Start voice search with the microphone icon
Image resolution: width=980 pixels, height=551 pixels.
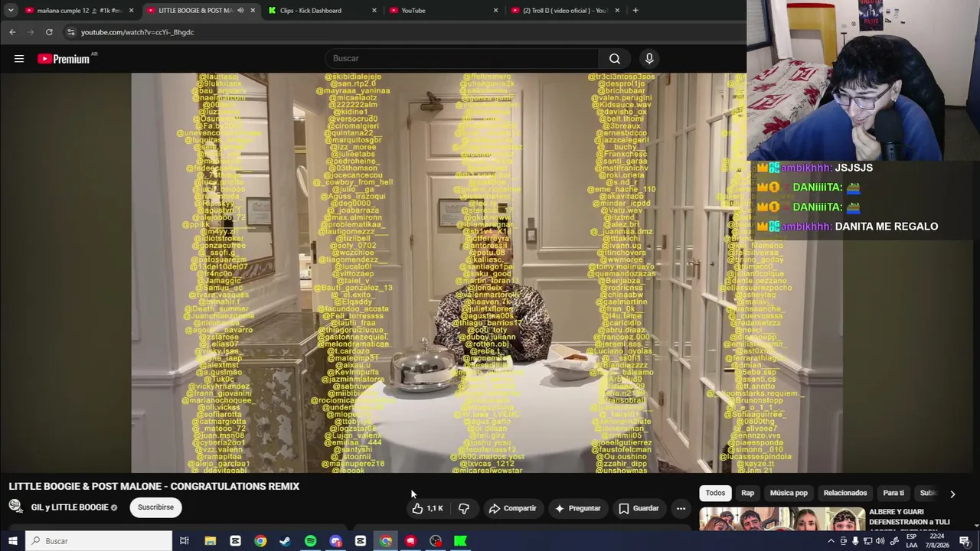click(x=649, y=58)
